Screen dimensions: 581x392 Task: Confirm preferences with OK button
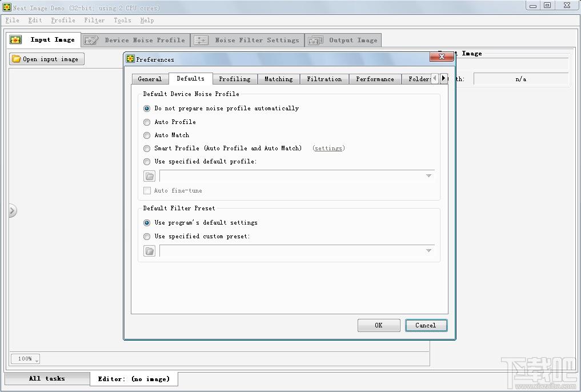(x=379, y=325)
